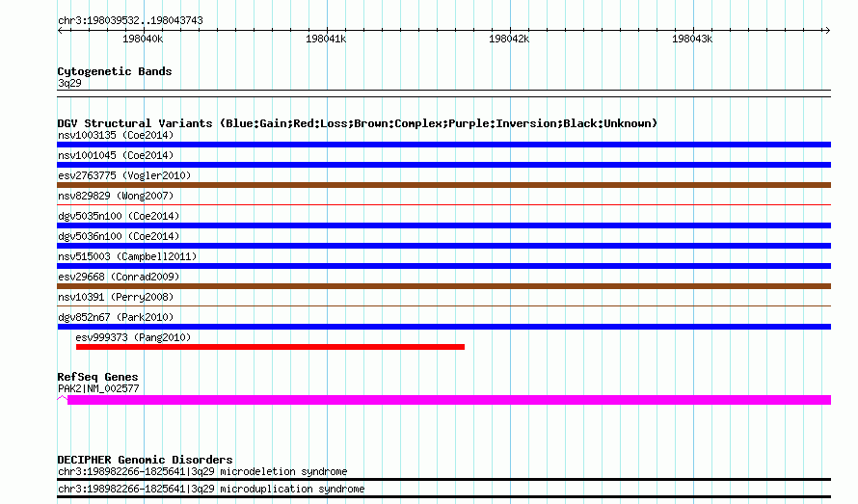Select the red loss bar under esv999373
This screenshot has width=858, height=504.
[x=270, y=347]
